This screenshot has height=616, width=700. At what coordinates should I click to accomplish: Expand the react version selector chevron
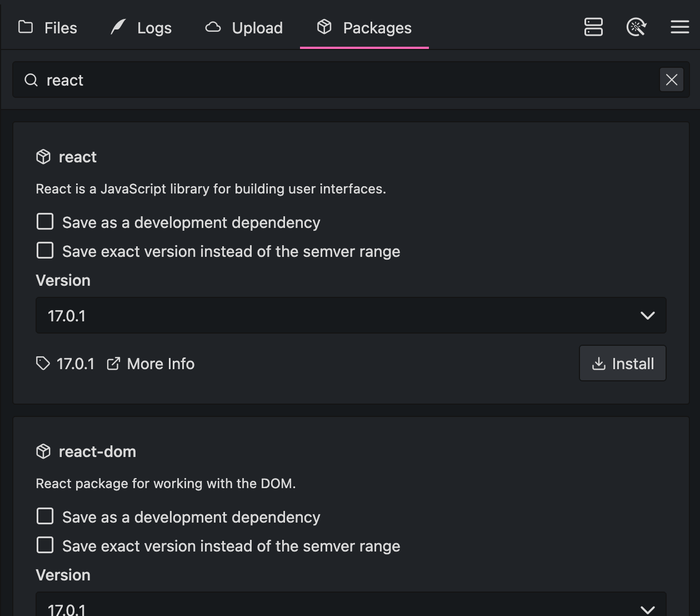tap(647, 315)
